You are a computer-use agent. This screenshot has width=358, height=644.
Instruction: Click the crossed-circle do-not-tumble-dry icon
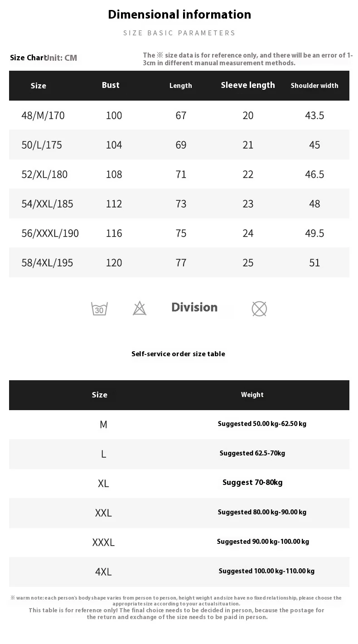click(x=259, y=309)
